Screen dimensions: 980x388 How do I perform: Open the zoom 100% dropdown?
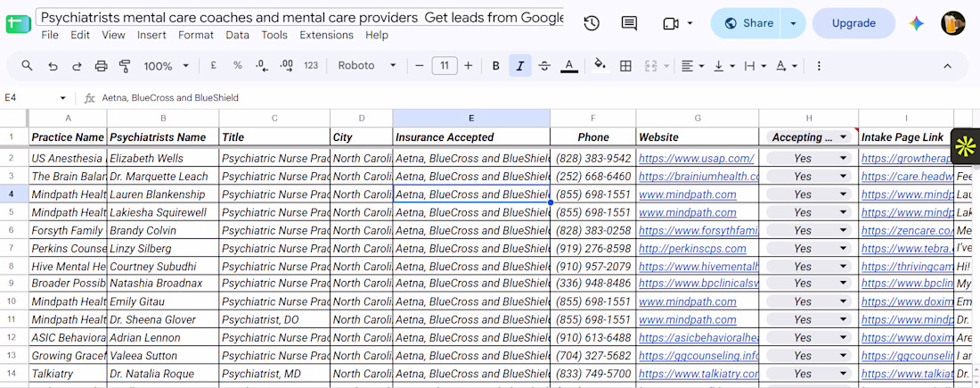pos(167,66)
